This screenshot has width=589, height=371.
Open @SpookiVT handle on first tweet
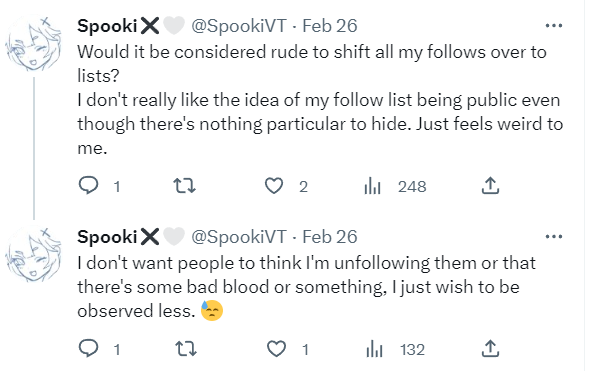pos(239,26)
